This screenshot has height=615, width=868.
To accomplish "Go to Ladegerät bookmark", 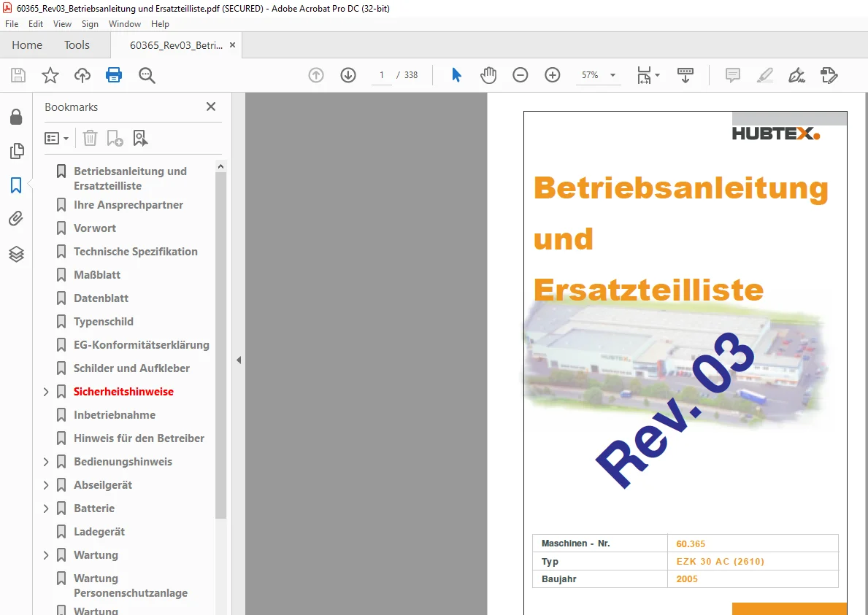I will click(x=99, y=532).
